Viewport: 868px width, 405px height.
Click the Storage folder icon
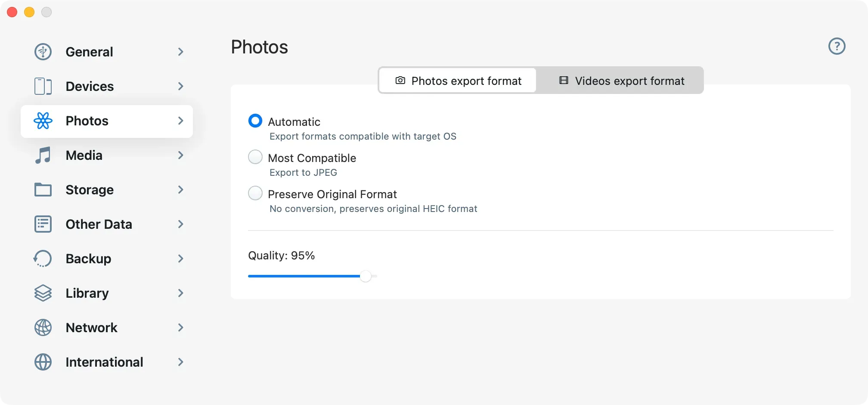tap(43, 190)
